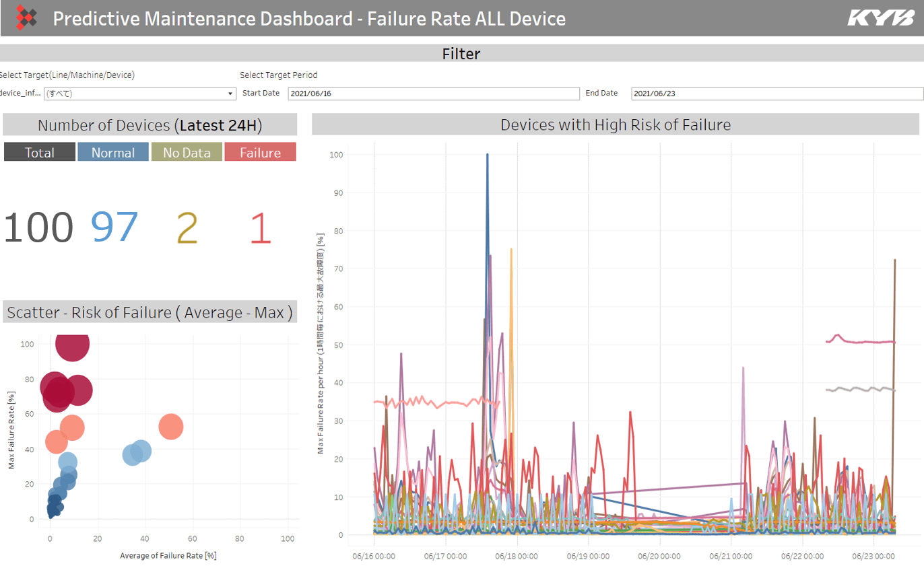Select the light blue bubble near 38% average
This screenshot has width=924, height=568.
click(x=141, y=451)
